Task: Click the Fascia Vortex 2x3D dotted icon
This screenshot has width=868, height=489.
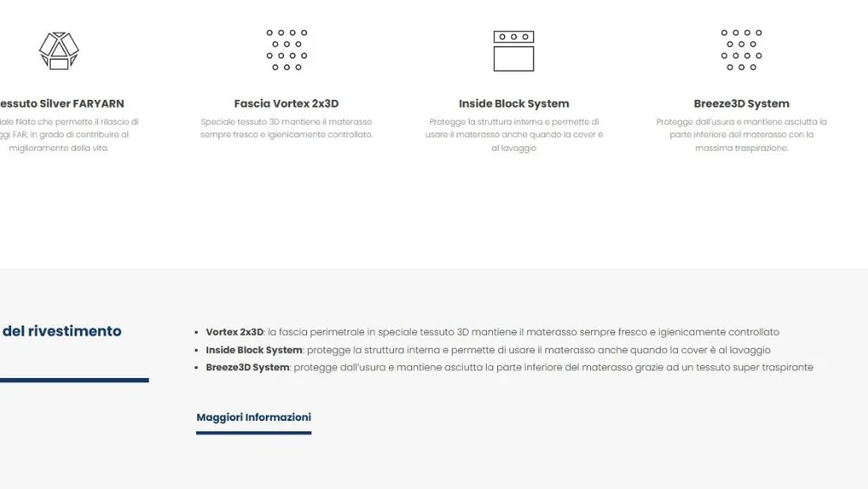Action: 286,50
